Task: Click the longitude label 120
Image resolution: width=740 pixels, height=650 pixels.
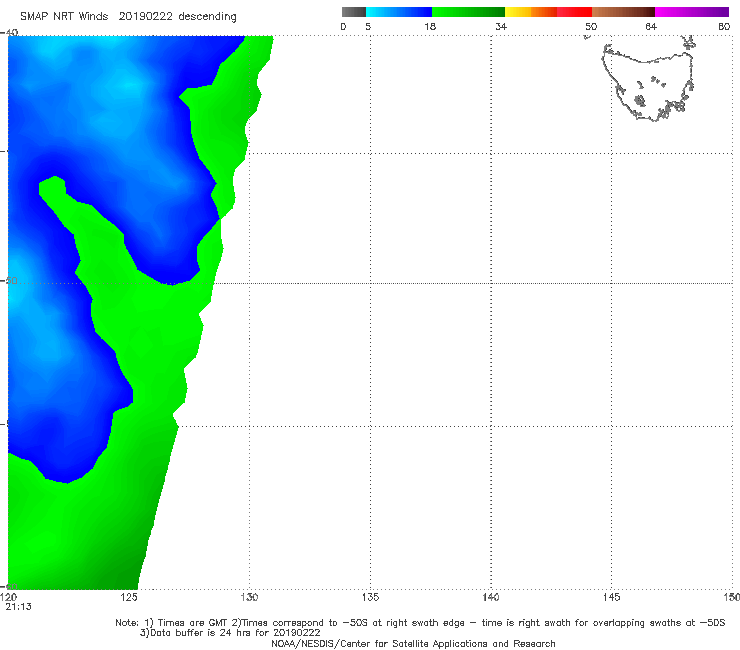Action: click(x=8, y=597)
